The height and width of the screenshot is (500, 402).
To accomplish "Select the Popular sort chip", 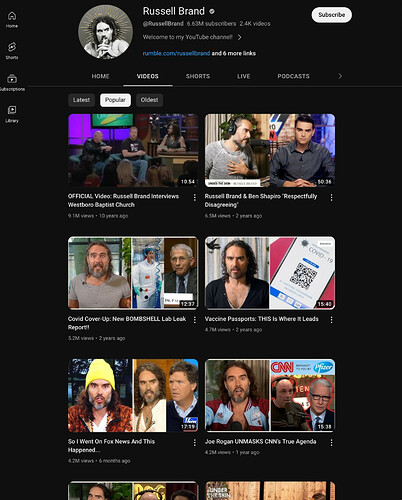I will click(115, 100).
